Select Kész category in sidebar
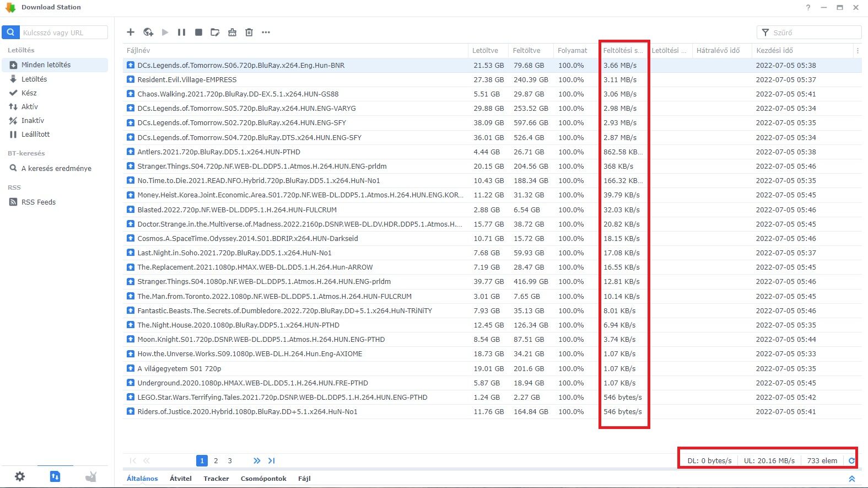The image size is (868, 488). click(55, 93)
